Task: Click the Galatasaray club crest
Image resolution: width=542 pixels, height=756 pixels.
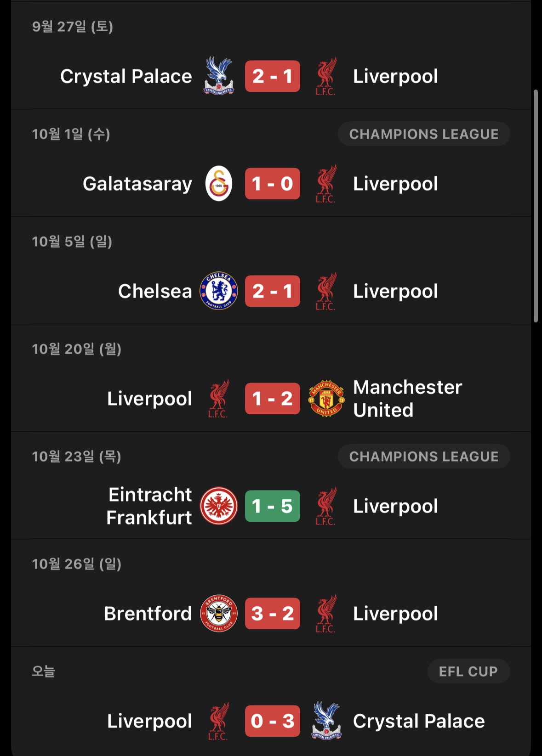Action: click(x=219, y=184)
